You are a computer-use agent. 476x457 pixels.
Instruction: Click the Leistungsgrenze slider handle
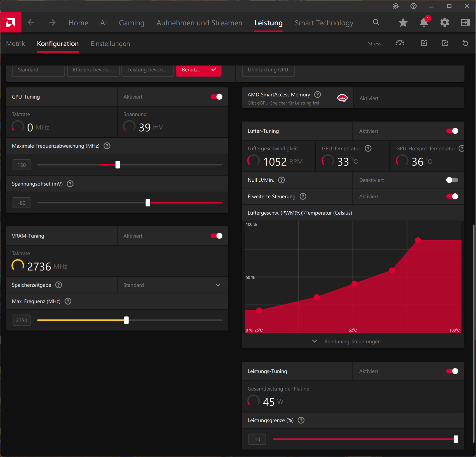click(x=456, y=439)
